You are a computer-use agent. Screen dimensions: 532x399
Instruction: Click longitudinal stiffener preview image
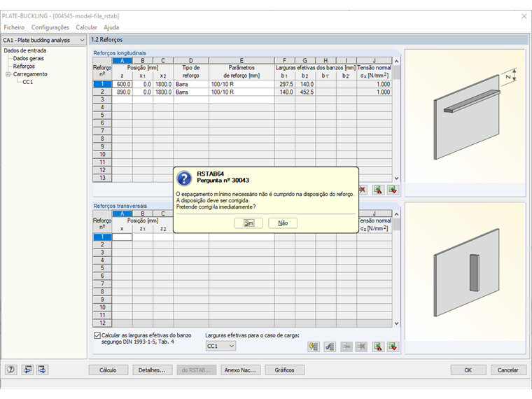[465, 115]
